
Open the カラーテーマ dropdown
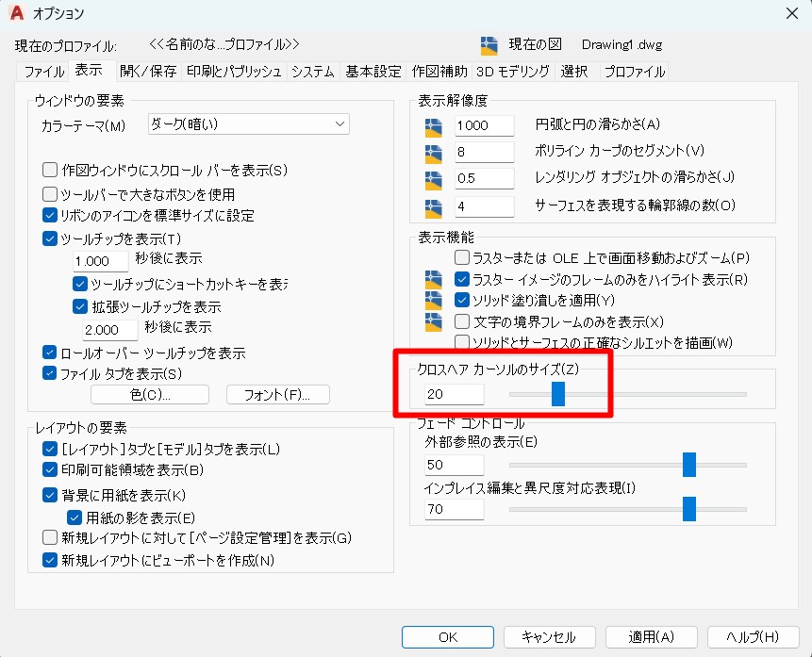coord(249,124)
